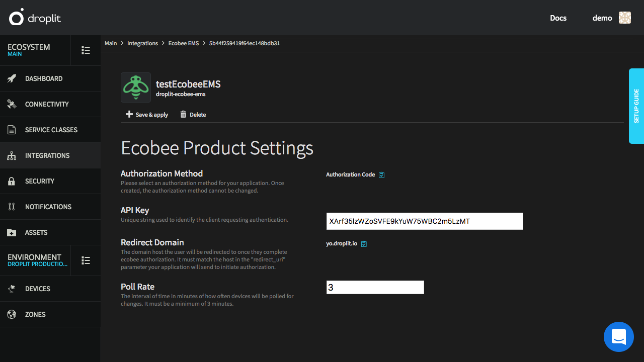
Task: Click the Ecobee bee logo thumbnail
Action: 136,87
